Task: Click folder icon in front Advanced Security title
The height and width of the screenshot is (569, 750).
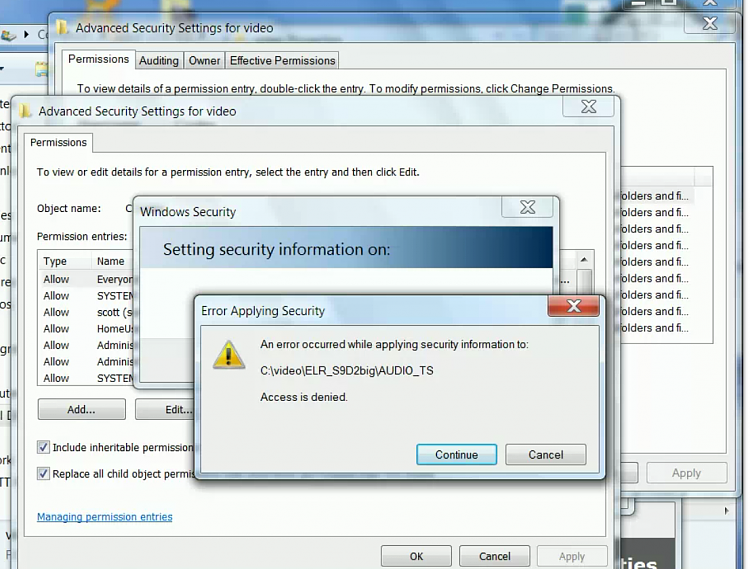Action: point(25,111)
